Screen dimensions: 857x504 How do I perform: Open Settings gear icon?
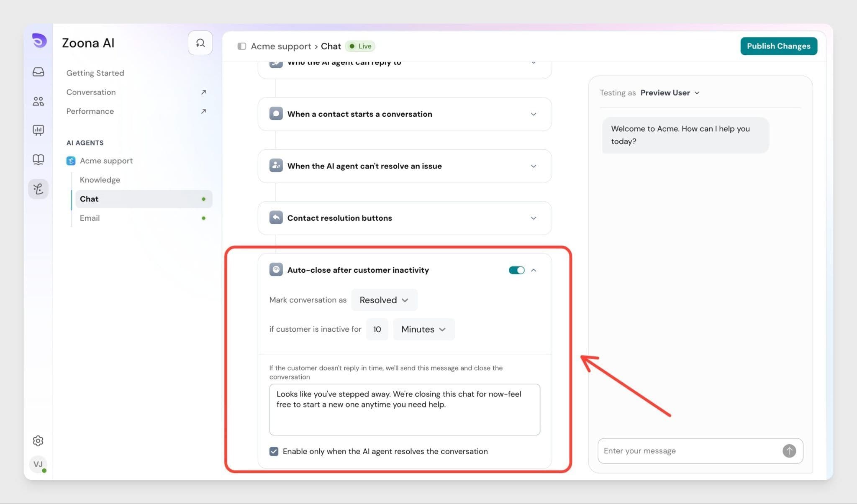point(38,440)
